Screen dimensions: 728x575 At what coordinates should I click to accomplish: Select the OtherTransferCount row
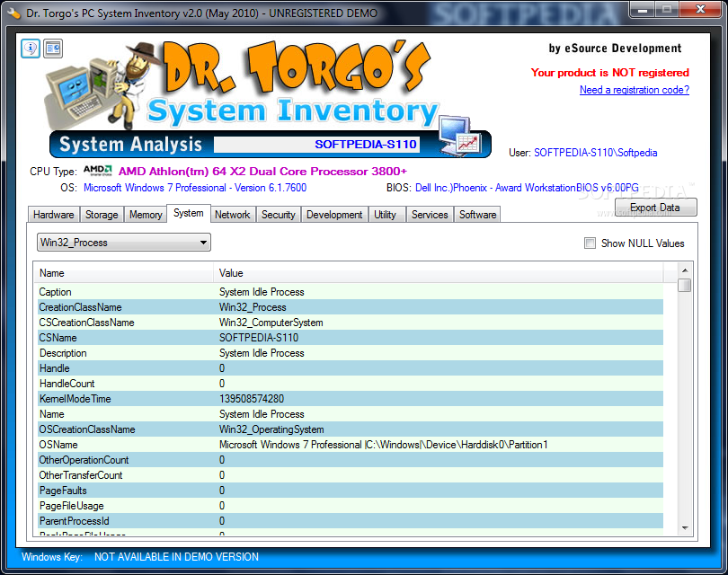click(x=351, y=475)
